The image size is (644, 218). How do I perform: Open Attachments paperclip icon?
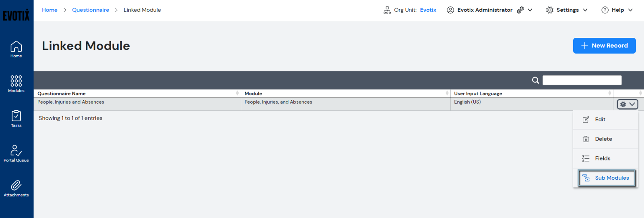point(16,188)
